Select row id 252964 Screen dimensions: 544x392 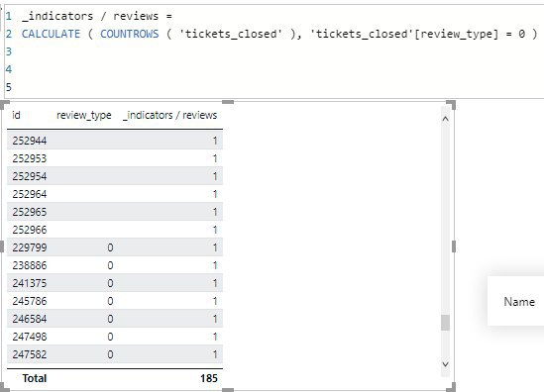(115, 194)
